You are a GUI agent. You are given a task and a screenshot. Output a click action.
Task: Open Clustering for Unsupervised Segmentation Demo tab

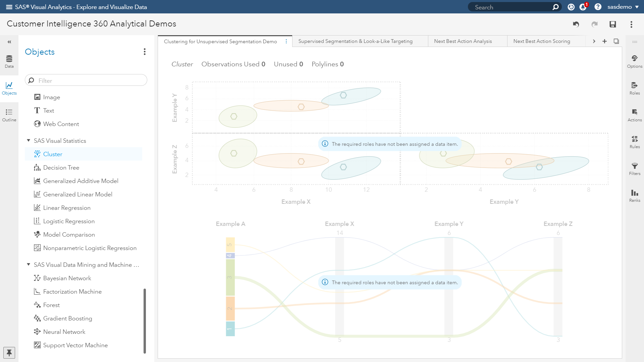point(220,42)
